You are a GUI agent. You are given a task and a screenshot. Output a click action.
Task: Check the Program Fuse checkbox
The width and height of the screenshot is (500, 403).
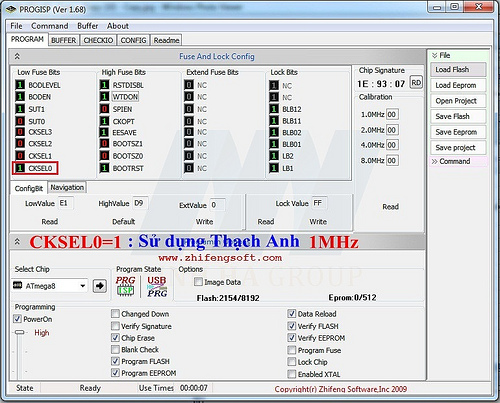click(292, 350)
